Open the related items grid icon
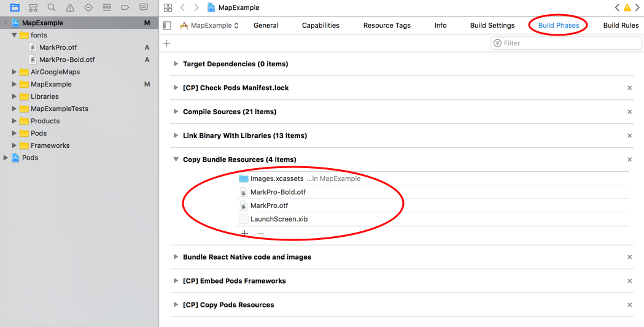Image resolution: width=644 pixels, height=327 pixels. coord(168,7)
